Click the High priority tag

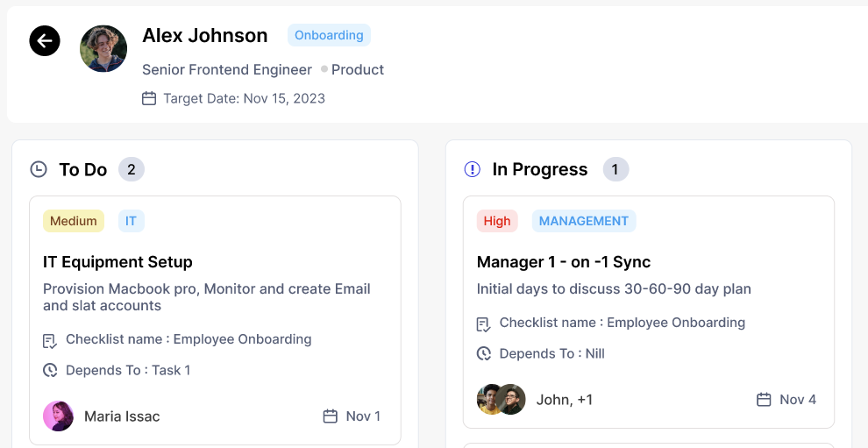click(497, 221)
